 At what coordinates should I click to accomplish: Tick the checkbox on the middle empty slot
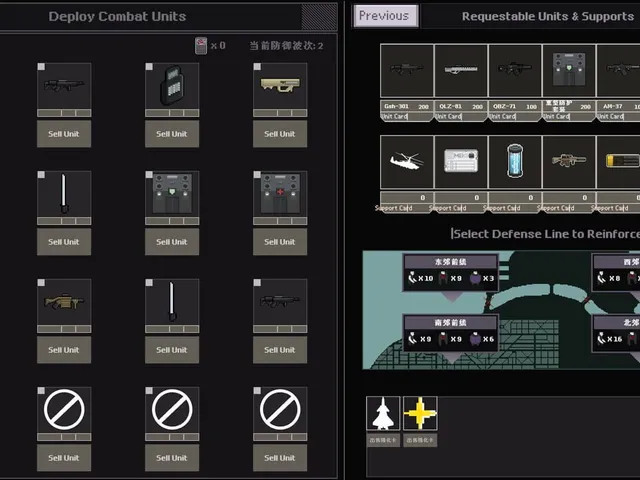coord(149,391)
